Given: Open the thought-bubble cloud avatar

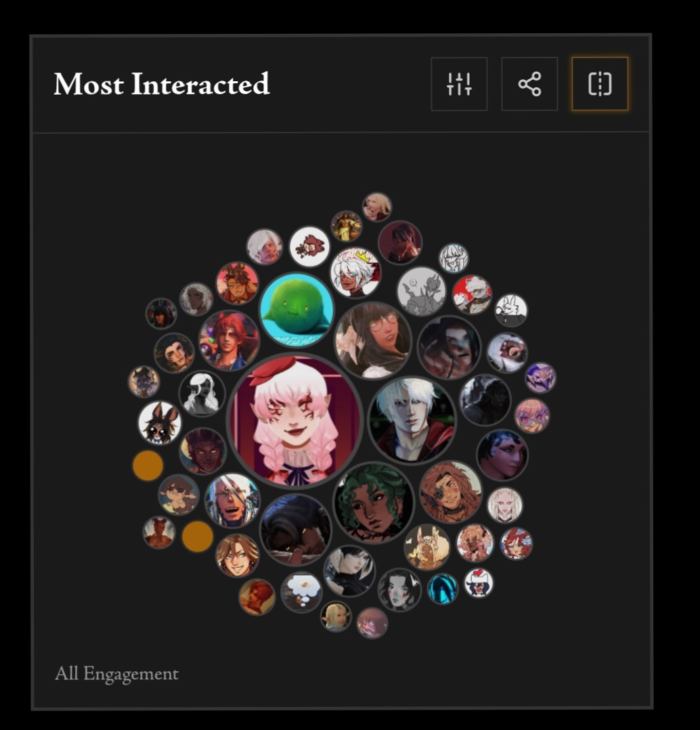Looking at the screenshot, I should pos(301,592).
